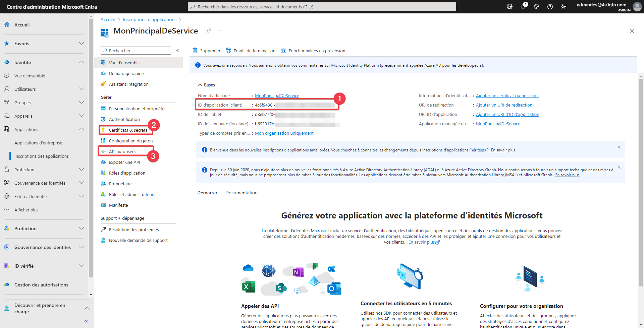This screenshot has height=328, width=644.
Task: Go to Accueil in left navigation
Action: 22,25
